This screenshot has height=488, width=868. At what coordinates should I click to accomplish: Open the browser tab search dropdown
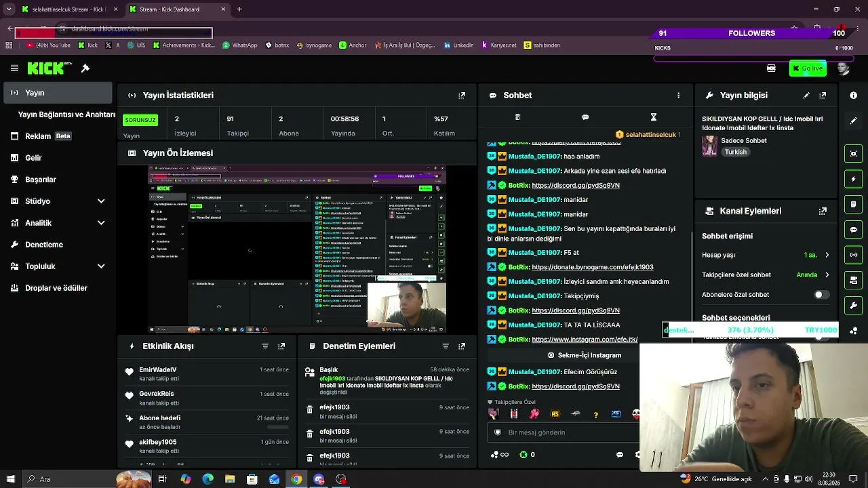click(x=9, y=9)
